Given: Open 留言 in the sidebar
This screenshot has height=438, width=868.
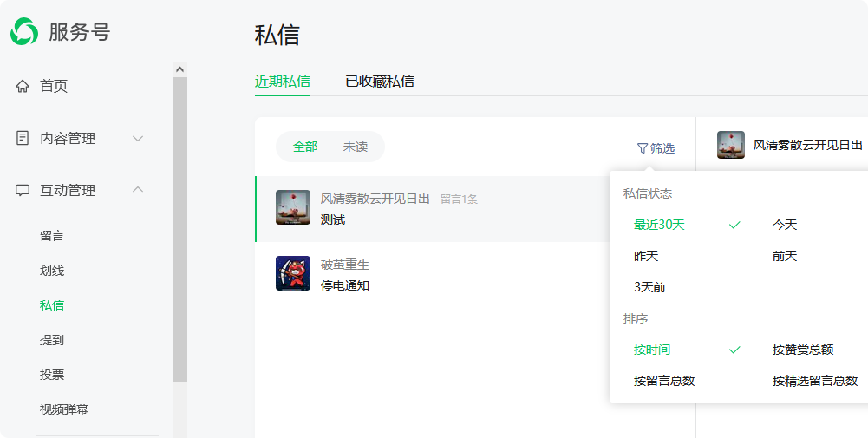Looking at the screenshot, I should 52,236.
